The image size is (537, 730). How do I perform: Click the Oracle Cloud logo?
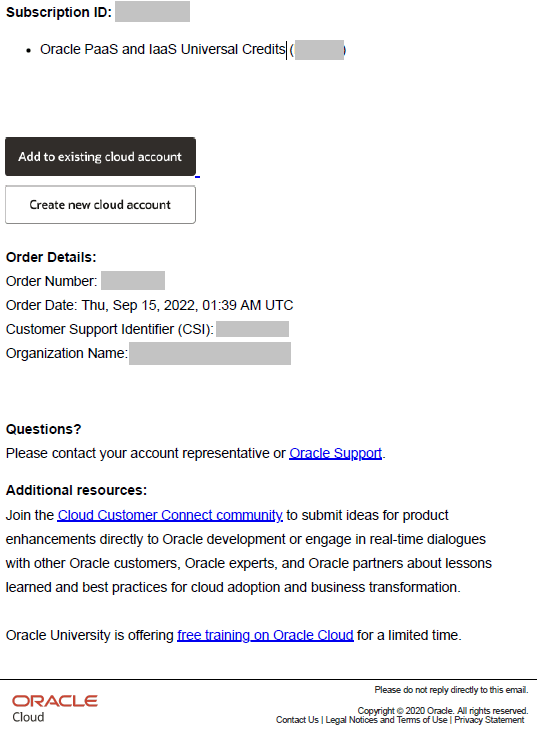(x=55, y=709)
